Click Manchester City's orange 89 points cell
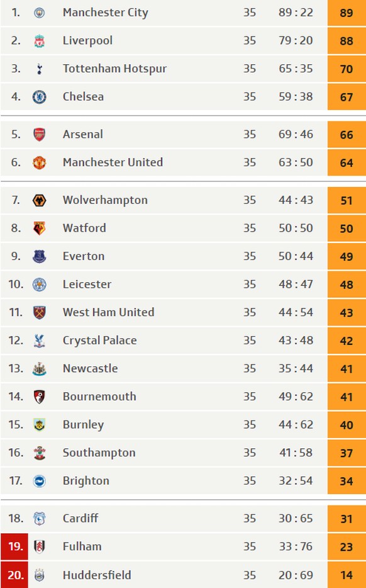The height and width of the screenshot is (588, 366). tap(347, 13)
